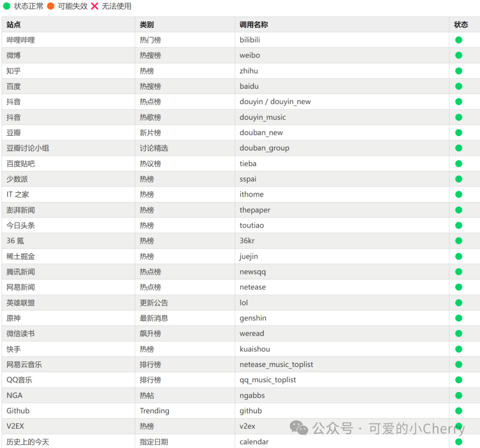Click the status dot in the douban_new row
The width and height of the screenshot is (480, 448).
(459, 133)
